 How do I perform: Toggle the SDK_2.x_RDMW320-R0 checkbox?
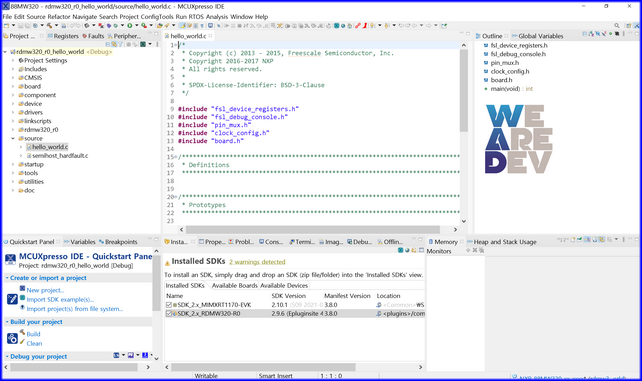pyautogui.click(x=169, y=313)
